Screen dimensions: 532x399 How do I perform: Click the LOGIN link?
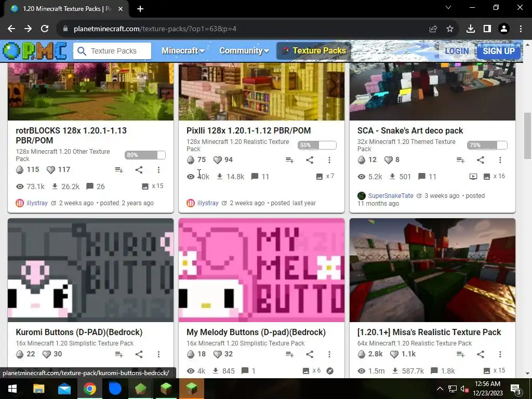[457, 51]
